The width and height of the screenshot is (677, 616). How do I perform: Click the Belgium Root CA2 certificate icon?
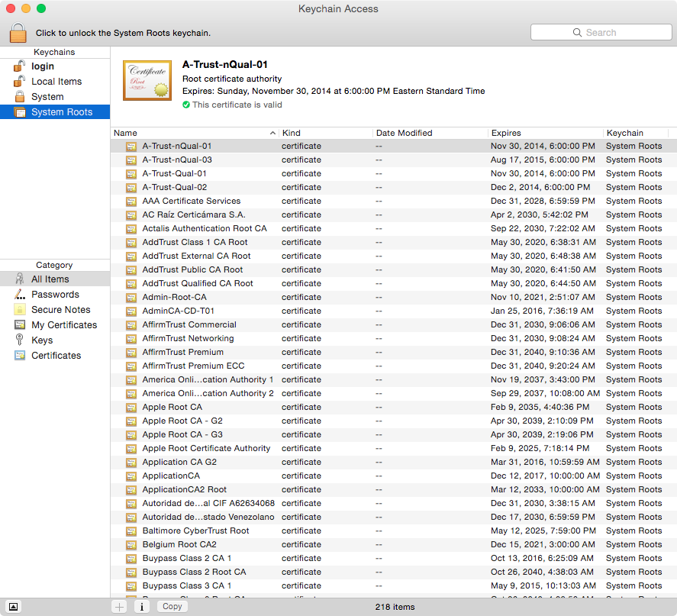coord(131,545)
